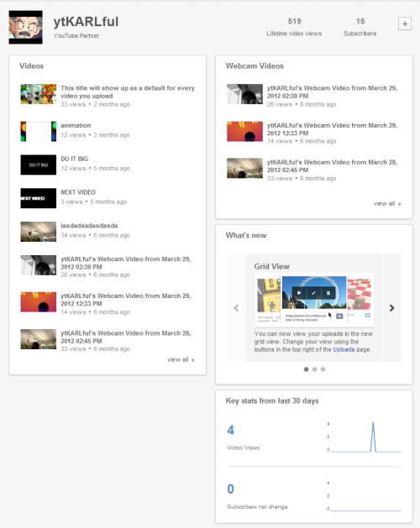Open view all in Videos panel
Image resolution: width=420 pixels, height=528 pixels.
(x=181, y=359)
